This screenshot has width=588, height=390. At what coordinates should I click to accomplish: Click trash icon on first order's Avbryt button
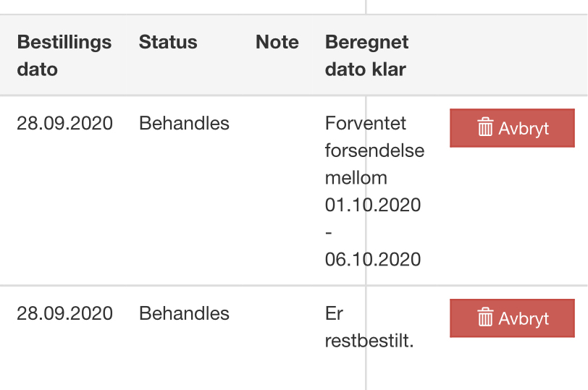click(485, 127)
